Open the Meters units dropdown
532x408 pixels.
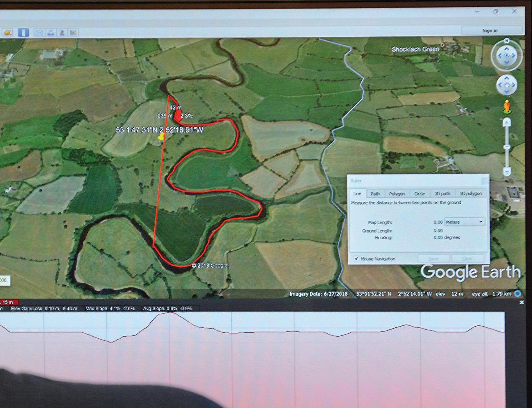(465, 222)
